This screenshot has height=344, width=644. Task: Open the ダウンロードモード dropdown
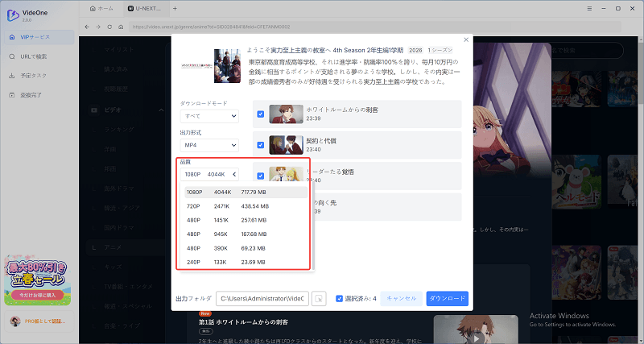coord(209,116)
